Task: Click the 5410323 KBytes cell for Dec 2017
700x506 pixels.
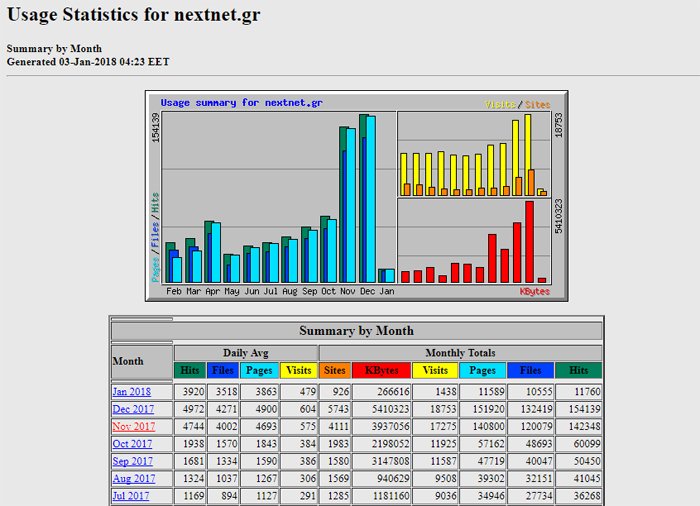Action: pos(381,409)
